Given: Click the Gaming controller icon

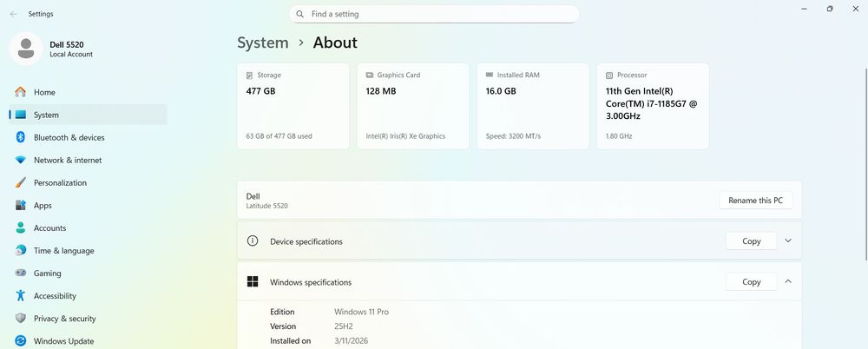Looking at the screenshot, I should (x=20, y=273).
